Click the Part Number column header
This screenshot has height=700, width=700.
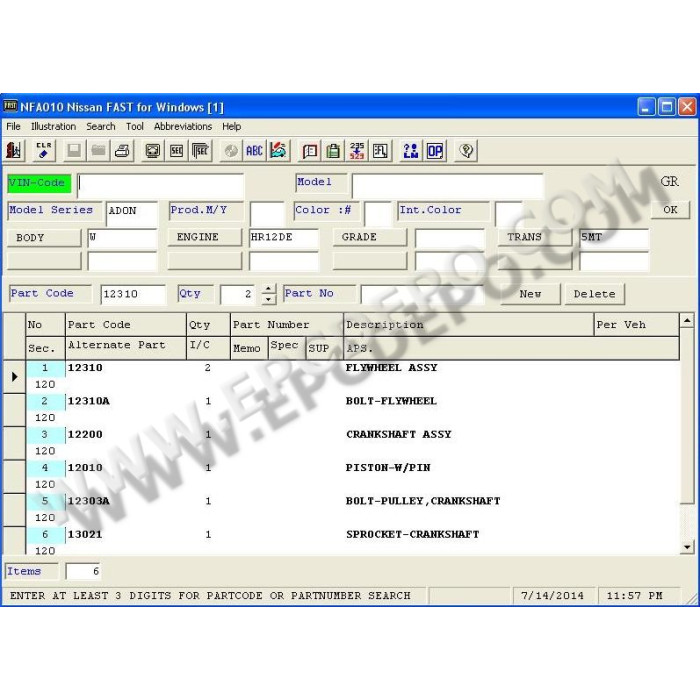coord(287,325)
